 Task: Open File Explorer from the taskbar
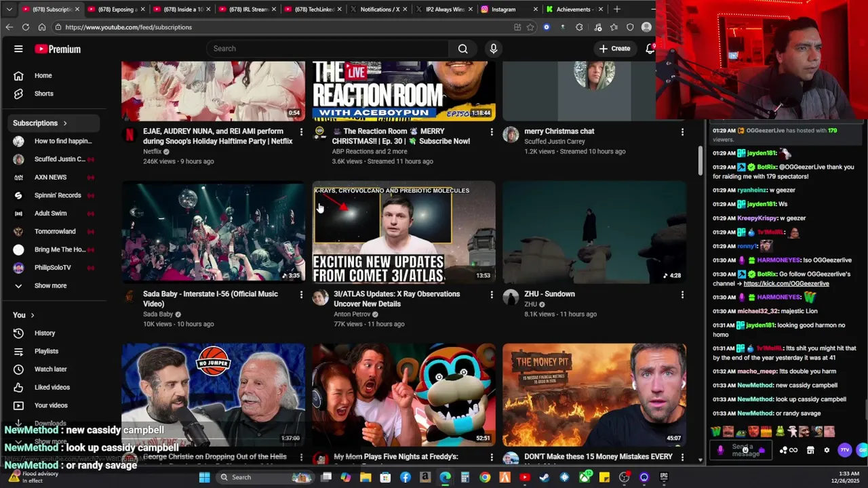click(366, 477)
